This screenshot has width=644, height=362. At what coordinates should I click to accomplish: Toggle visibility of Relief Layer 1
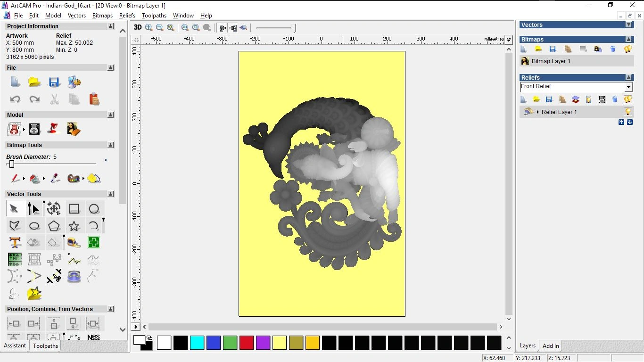(627, 112)
